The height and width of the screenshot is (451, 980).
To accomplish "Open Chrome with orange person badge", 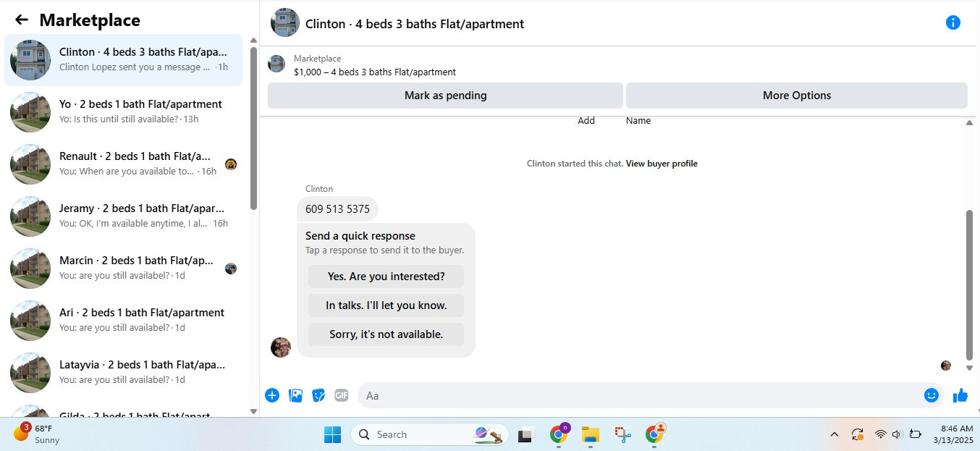I will [656, 434].
